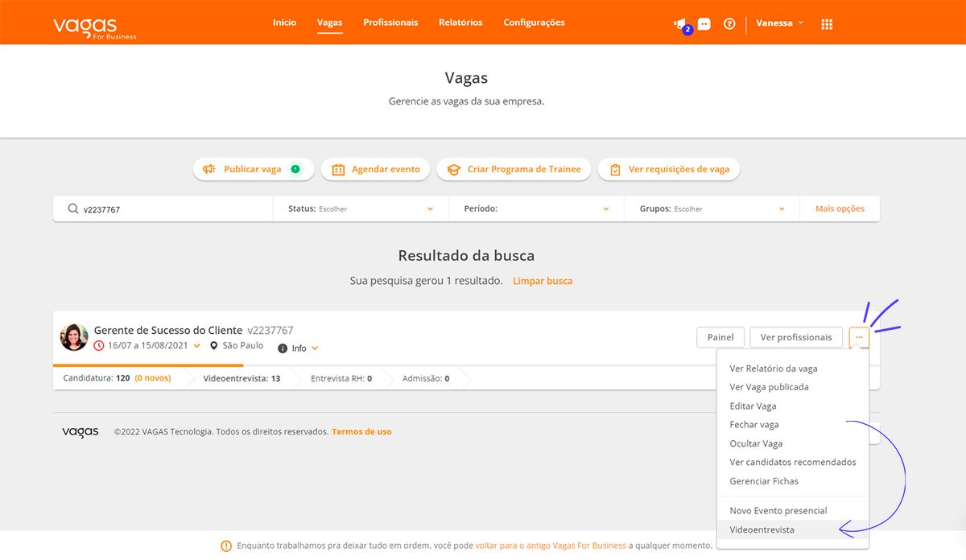Open Configurações in top navigation
Image resolution: width=966 pixels, height=560 pixels.
[x=534, y=23]
